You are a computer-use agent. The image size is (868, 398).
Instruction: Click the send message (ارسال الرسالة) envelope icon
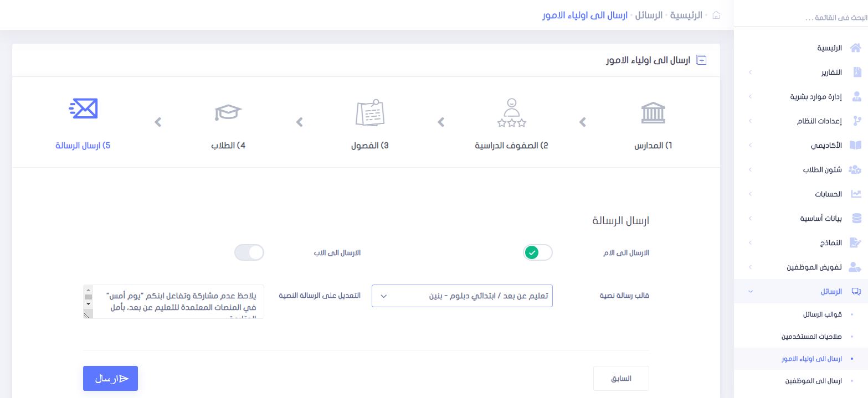[x=84, y=108]
